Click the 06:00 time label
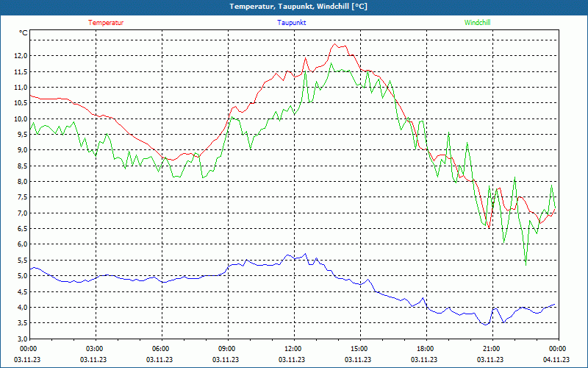 click(x=162, y=349)
